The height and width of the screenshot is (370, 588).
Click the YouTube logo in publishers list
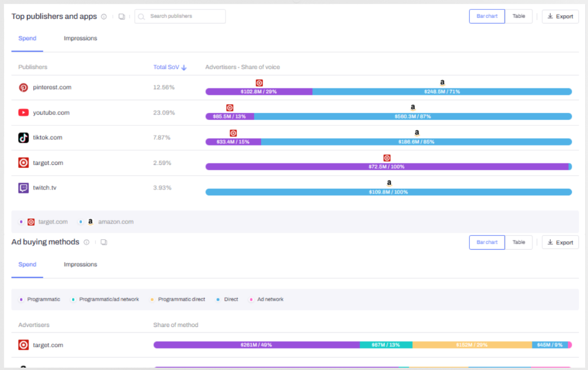(x=23, y=113)
